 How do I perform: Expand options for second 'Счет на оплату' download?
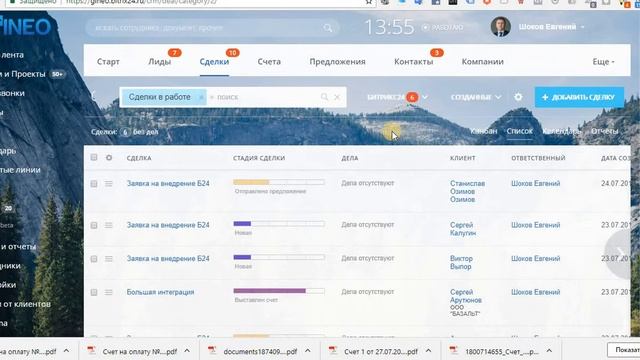[x=187, y=351]
